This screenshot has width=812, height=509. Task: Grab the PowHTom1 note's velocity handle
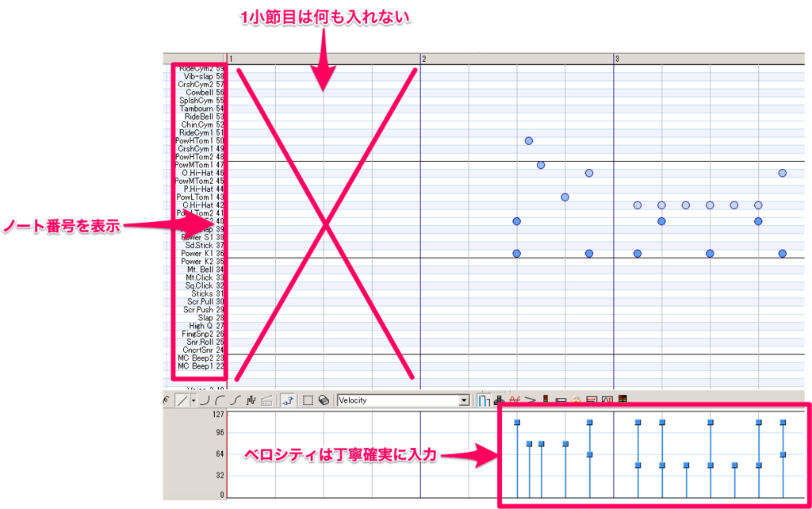tap(529, 444)
